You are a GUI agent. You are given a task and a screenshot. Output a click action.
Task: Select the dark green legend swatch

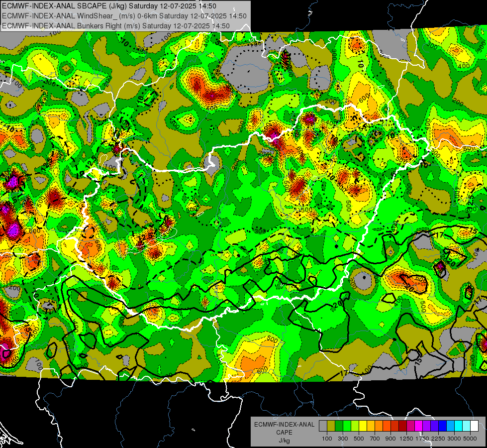pyautogui.click(x=339, y=426)
